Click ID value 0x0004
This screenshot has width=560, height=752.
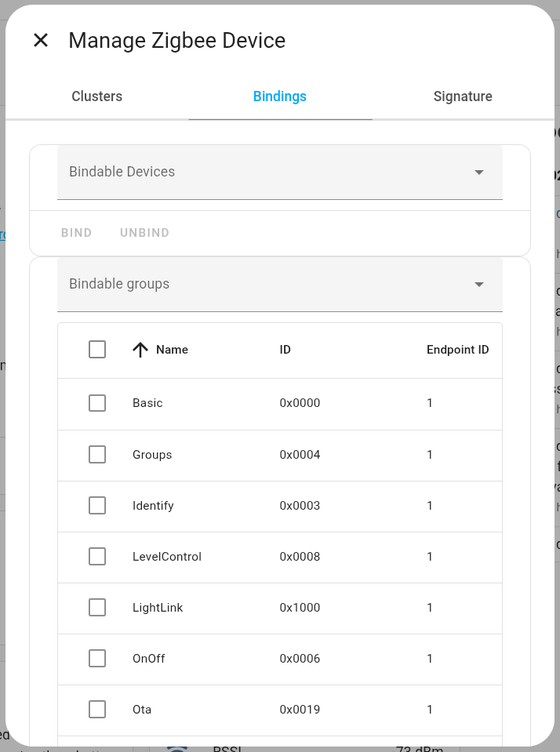tap(300, 455)
